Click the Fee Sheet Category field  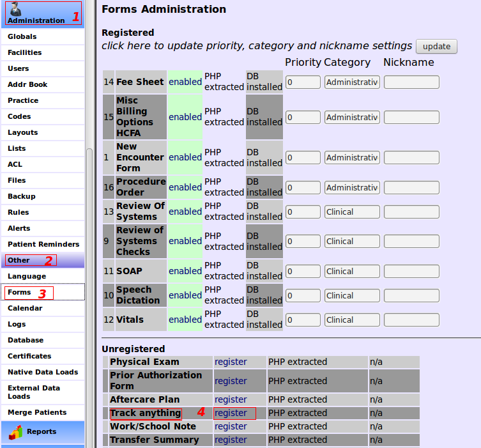click(352, 82)
